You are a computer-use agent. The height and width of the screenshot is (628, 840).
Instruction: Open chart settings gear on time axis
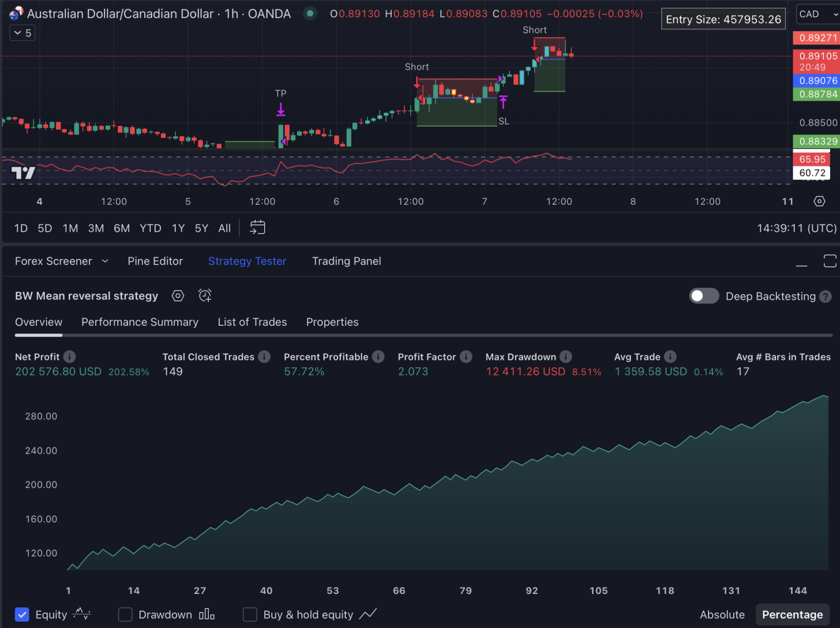pyautogui.click(x=819, y=201)
